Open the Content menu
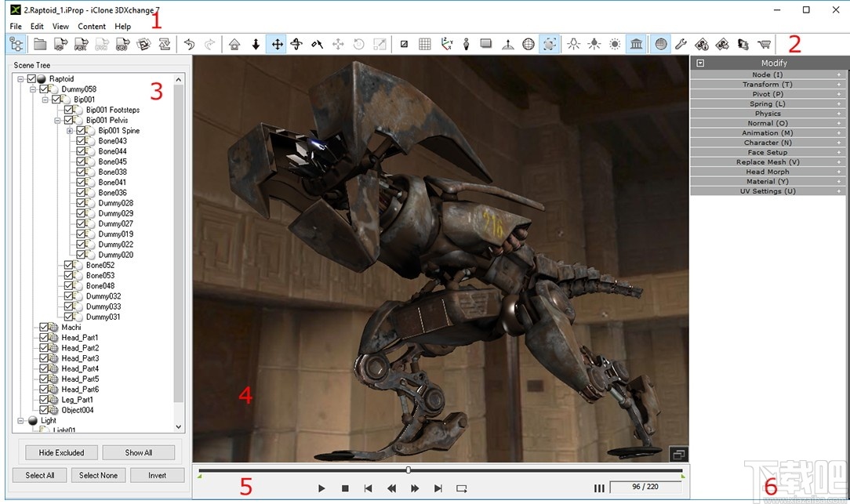850x504 pixels. pyautogui.click(x=92, y=26)
